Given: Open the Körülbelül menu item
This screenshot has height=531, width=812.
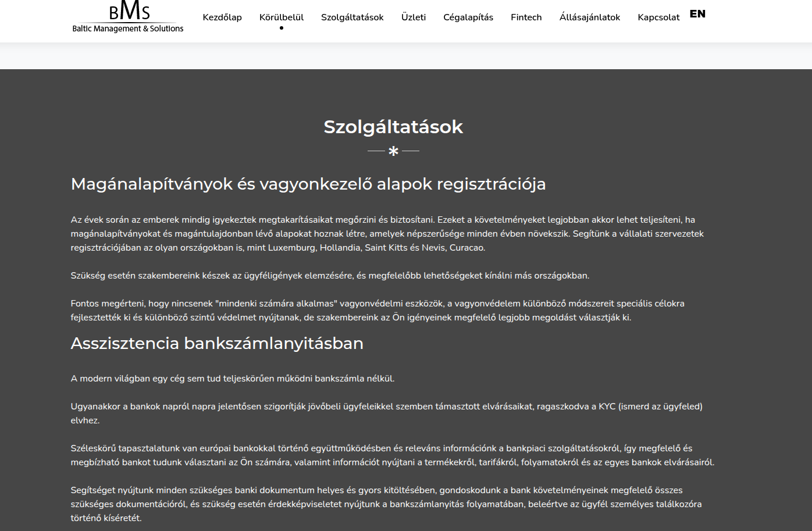Looking at the screenshot, I should pyautogui.click(x=282, y=17).
